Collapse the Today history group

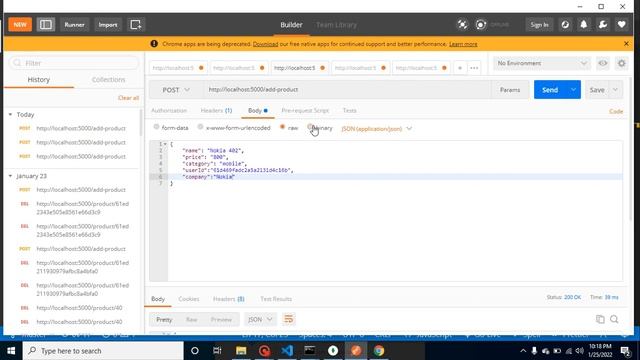coord(10,115)
